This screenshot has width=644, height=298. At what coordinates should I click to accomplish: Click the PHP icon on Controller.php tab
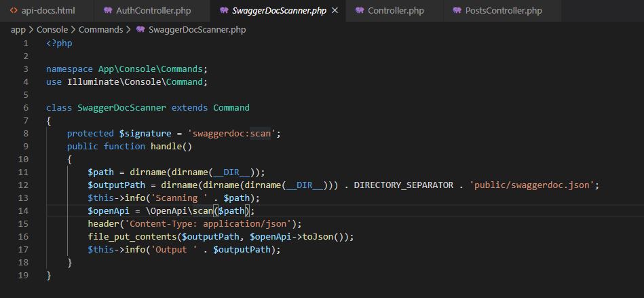coord(360,11)
